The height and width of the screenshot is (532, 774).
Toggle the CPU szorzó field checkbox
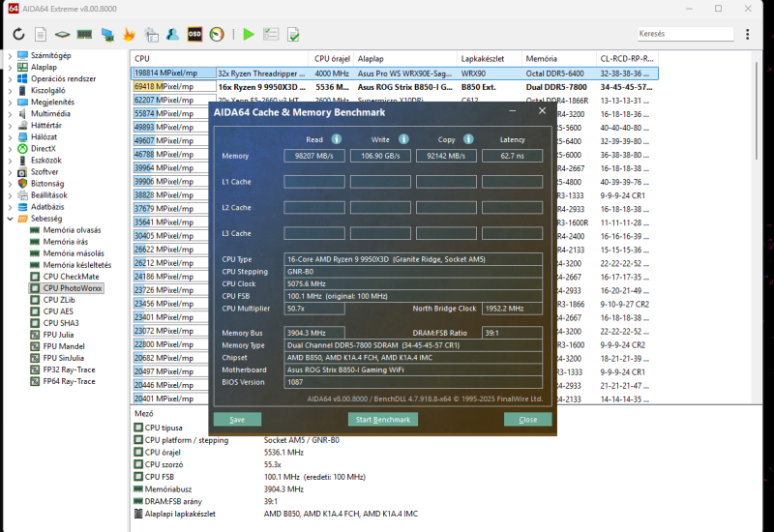[138, 464]
